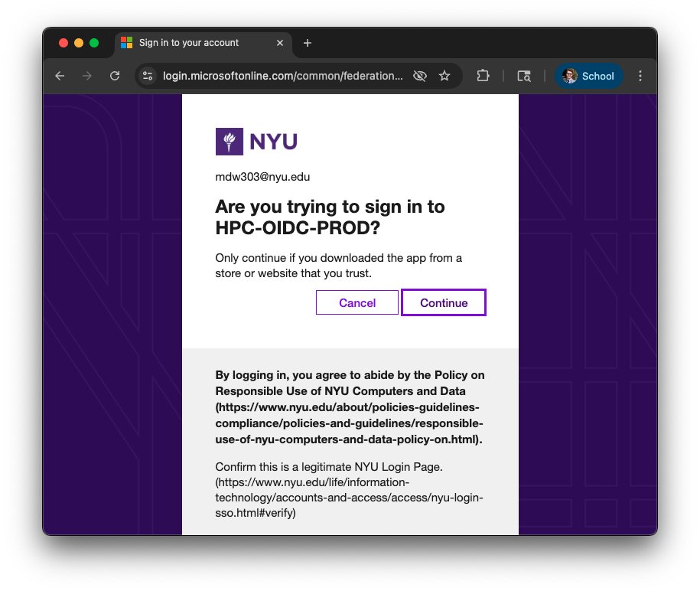
Task: Open the School profile chip
Action: coord(588,76)
